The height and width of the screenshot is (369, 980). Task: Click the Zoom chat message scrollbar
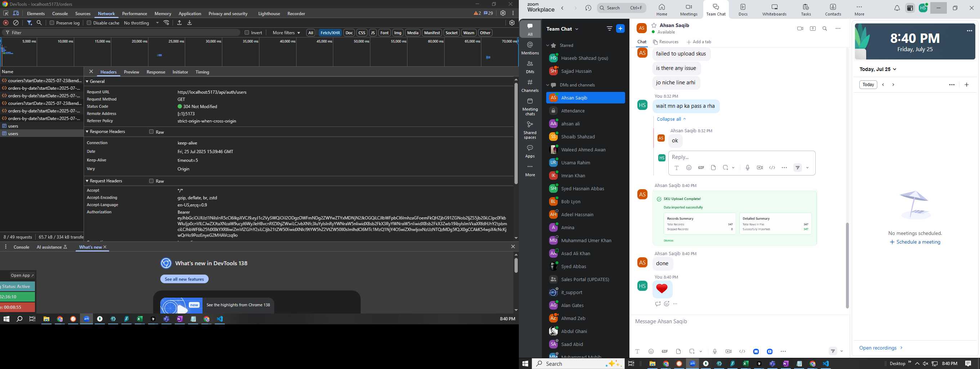click(847, 265)
